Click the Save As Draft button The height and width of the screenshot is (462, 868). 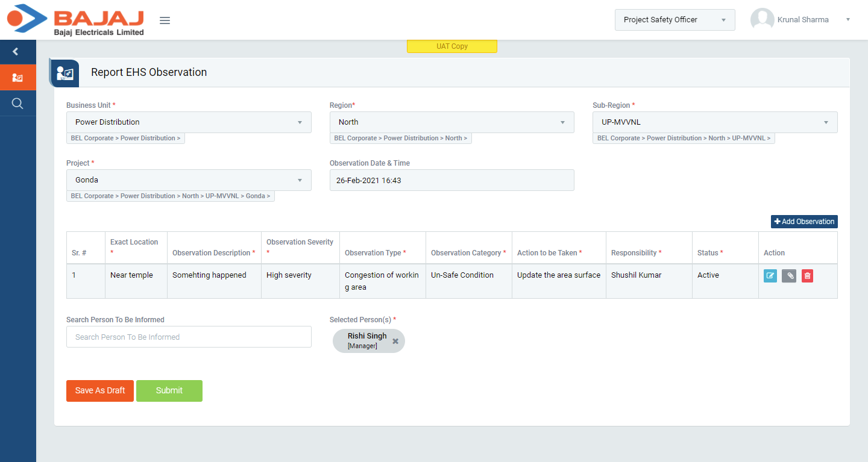point(100,391)
